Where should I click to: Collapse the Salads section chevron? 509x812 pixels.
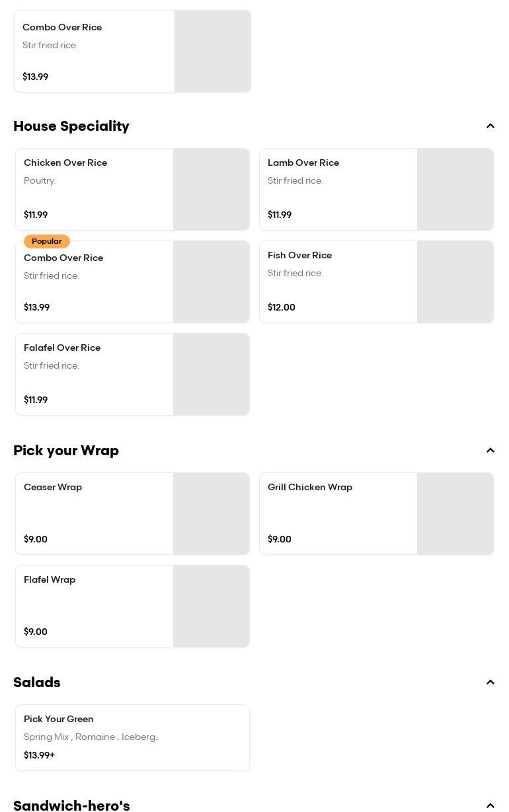coord(490,683)
